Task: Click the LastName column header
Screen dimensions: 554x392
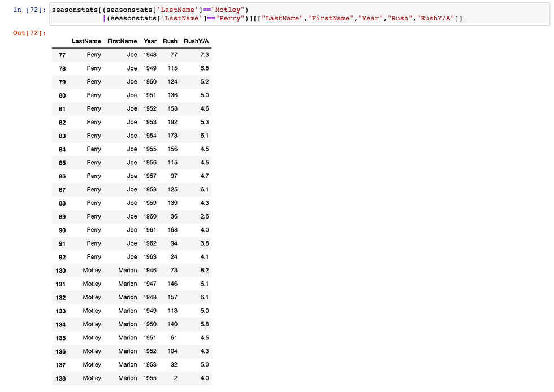Action: 86,41
